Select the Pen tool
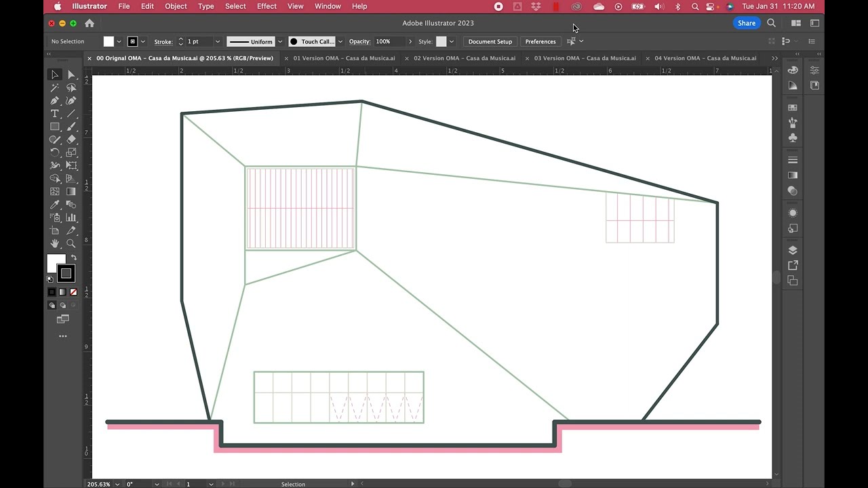Screen dimensions: 868x488 click(x=55, y=100)
